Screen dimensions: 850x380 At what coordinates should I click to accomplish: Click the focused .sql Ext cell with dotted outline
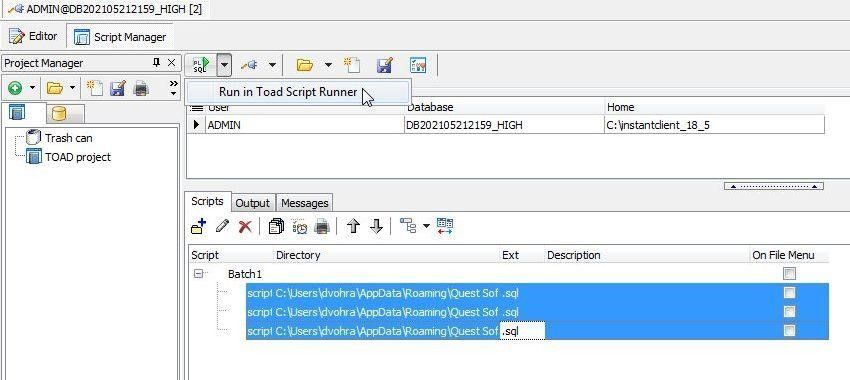[x=522, y=330]
